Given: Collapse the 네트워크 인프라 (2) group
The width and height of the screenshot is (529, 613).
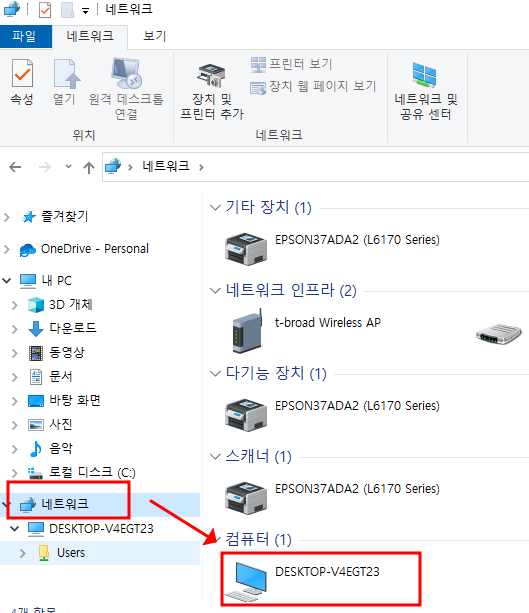Looking at the screenshot, I should (x=215, y=290).
